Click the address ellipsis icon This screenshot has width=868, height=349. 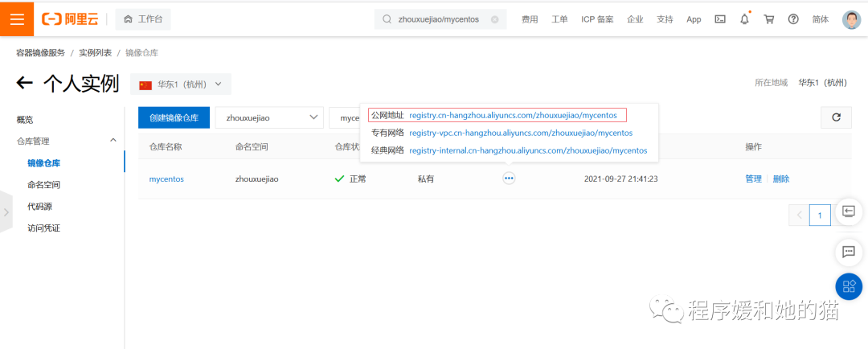pyautogui.click(x=509, y=179)
